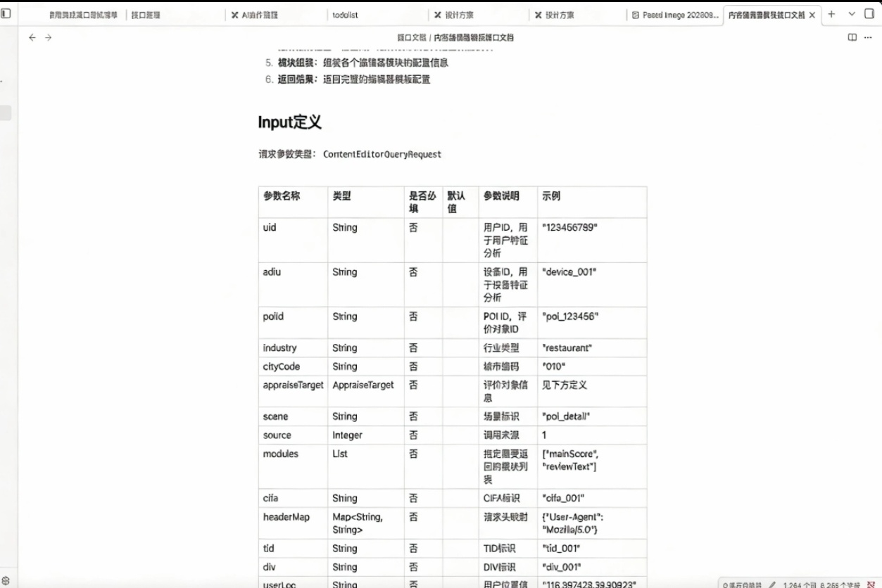
Task: Click the 1,264 word count in status bar
Action: 799,584
